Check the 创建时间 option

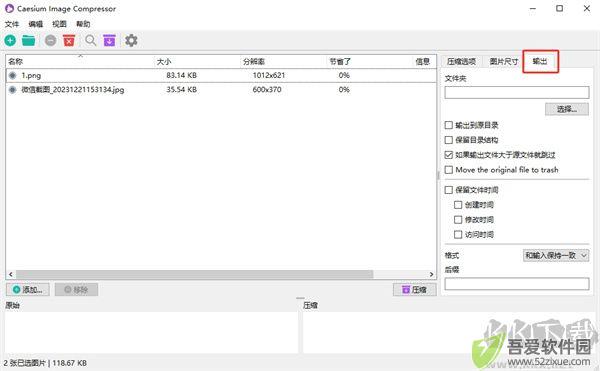(458, 205)
